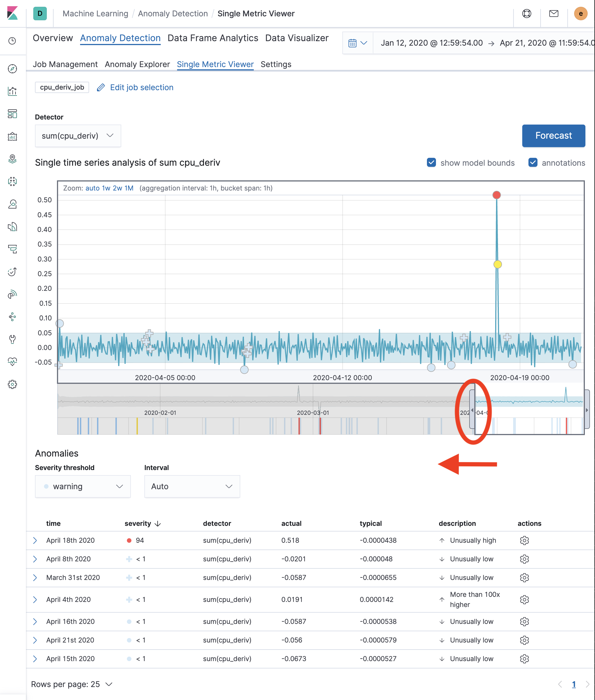Click actions gear for April 18th anomaly
Screen dimensions: 595x700
pyautogui.click(x=524, y=540)
